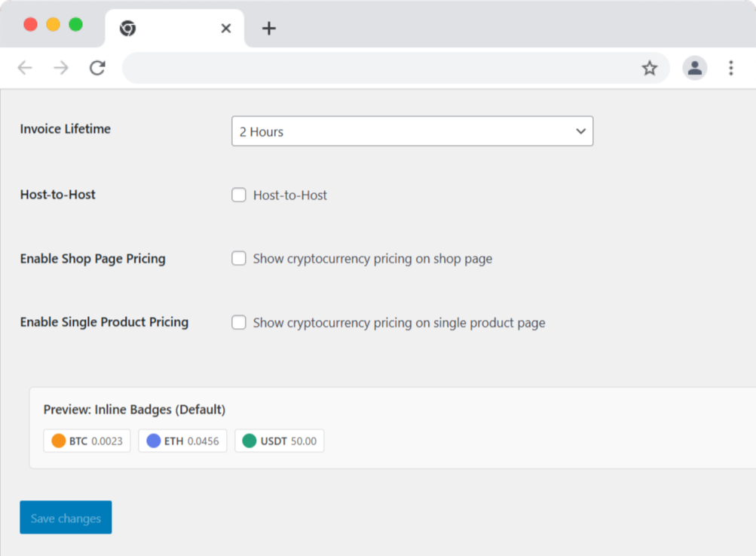Open the Invoice Lifetime dropdown
This screenshot has height=556, width=756.
pos(412,131)
